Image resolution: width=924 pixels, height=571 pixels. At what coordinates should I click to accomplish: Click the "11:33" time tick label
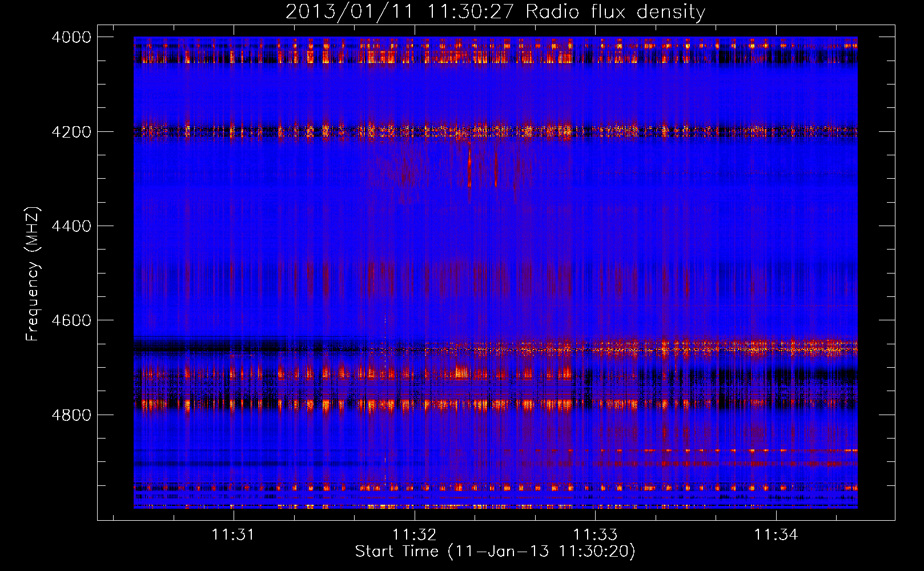point(596,534)
